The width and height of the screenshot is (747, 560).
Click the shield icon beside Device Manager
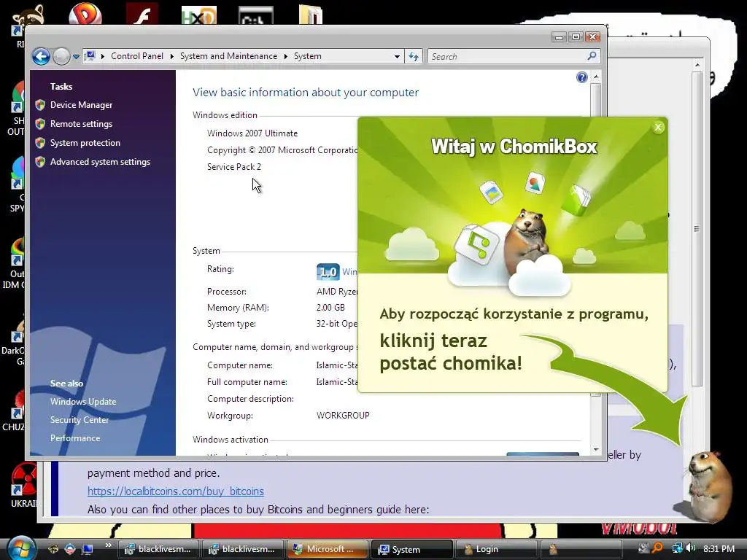pos(40,105)
